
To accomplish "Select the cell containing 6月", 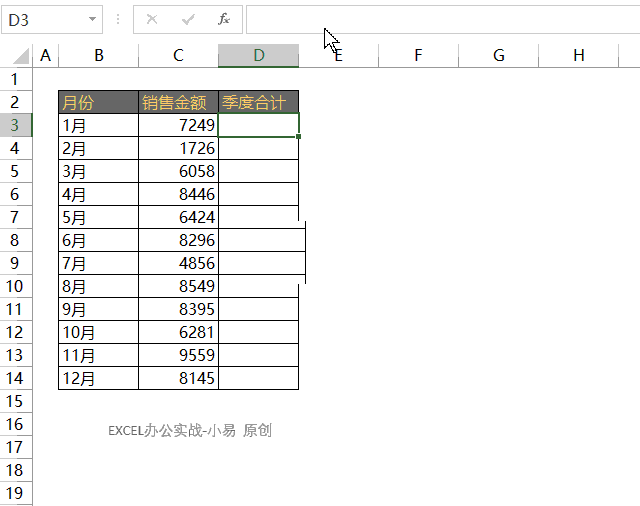I will click(x=98, y=240).
